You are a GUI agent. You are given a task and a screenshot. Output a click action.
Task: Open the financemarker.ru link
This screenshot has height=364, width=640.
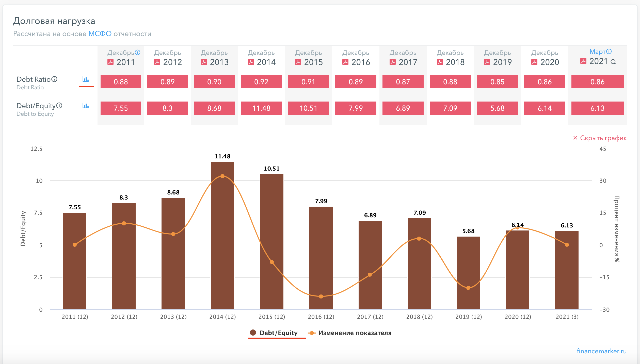coord(602,351)
